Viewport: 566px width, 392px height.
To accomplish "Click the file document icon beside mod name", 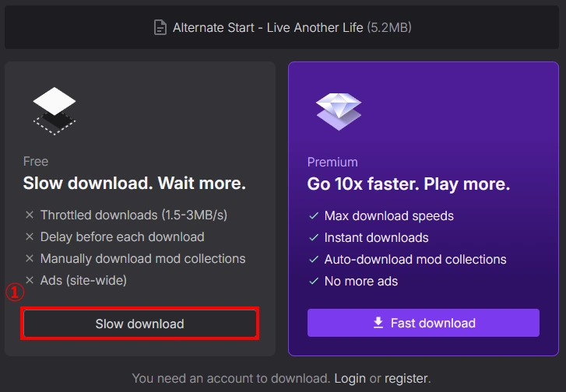I will 160,28.
